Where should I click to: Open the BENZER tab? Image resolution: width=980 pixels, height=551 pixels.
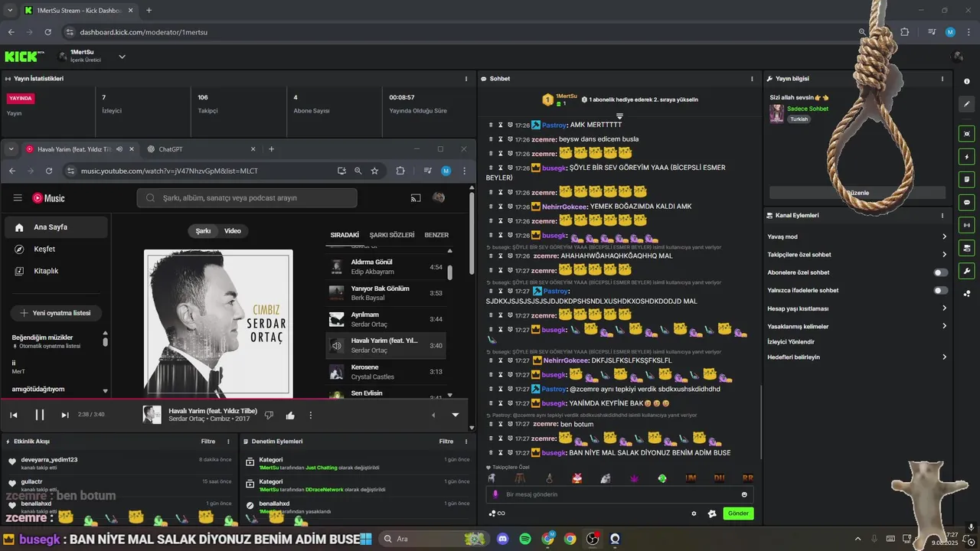pos(436,235)
